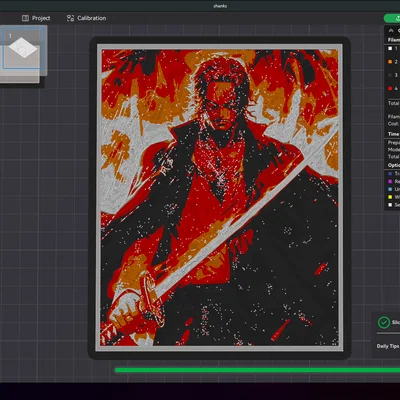400x400 pixels.
Task: Click the Calibration tab's icon
Action: 70,18
